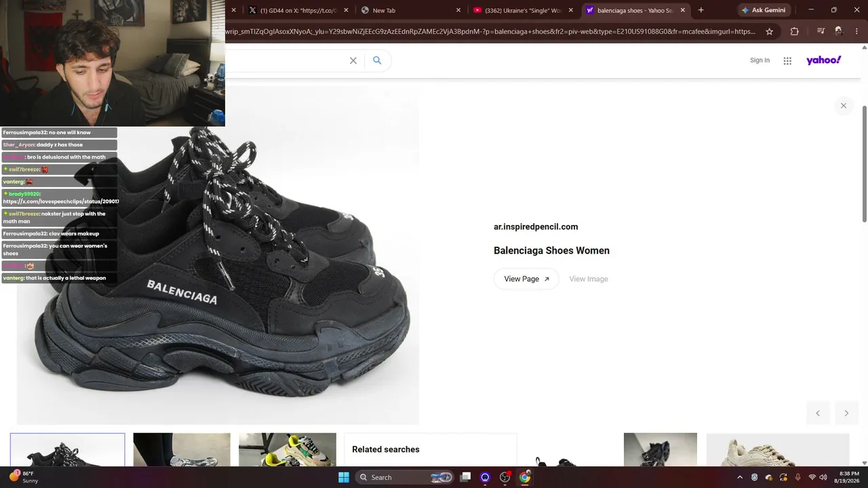Select the beige sneaker thumbnail
Viewport: 868px width, 488px height.
[x=778, y=449]
